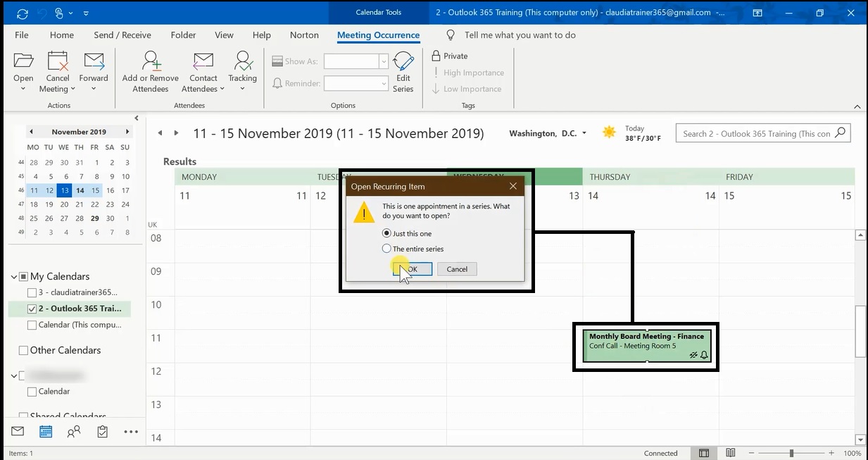Adjust the zoom slider handle
Image resolution: width=868 pixels, height=460 pixels.
click(x=792, y=453)
